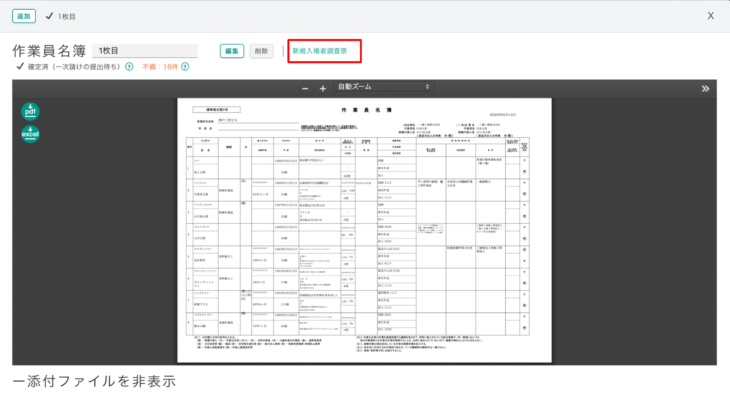The width and height of the screenshot is (730, 396).
Task: Open the viewer's double-chevron tools menu
Action: tap(705, 88)
